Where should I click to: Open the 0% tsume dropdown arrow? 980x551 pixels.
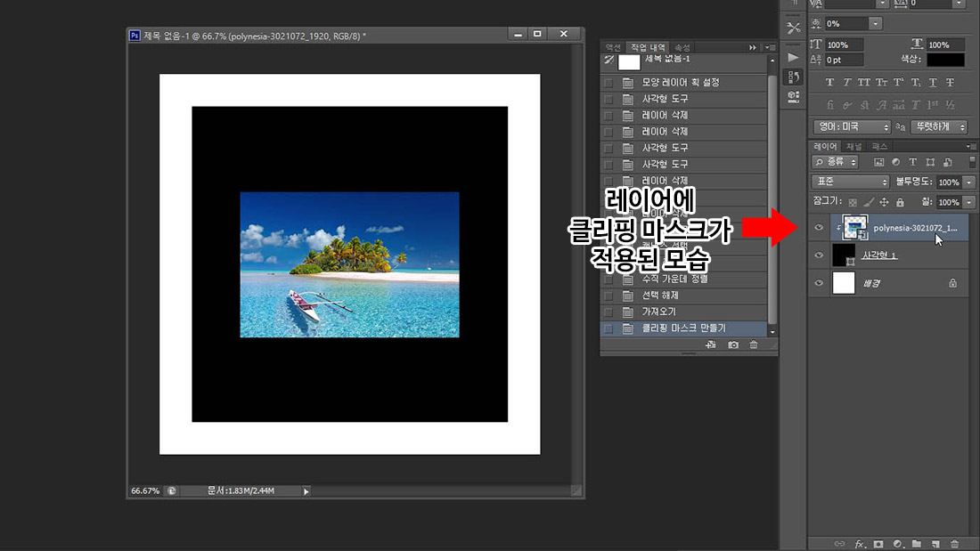coord(875,24)
